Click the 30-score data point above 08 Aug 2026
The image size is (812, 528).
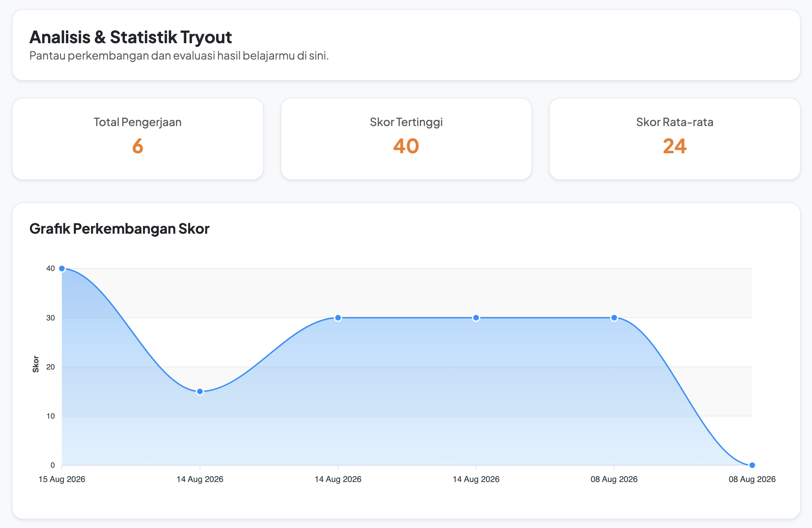click(614, 318)
